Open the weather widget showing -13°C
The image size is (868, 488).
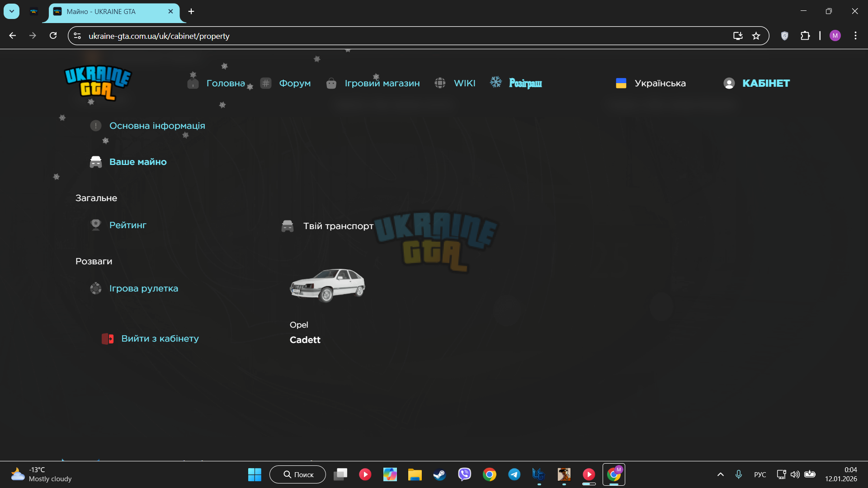(x=42, y=474)
